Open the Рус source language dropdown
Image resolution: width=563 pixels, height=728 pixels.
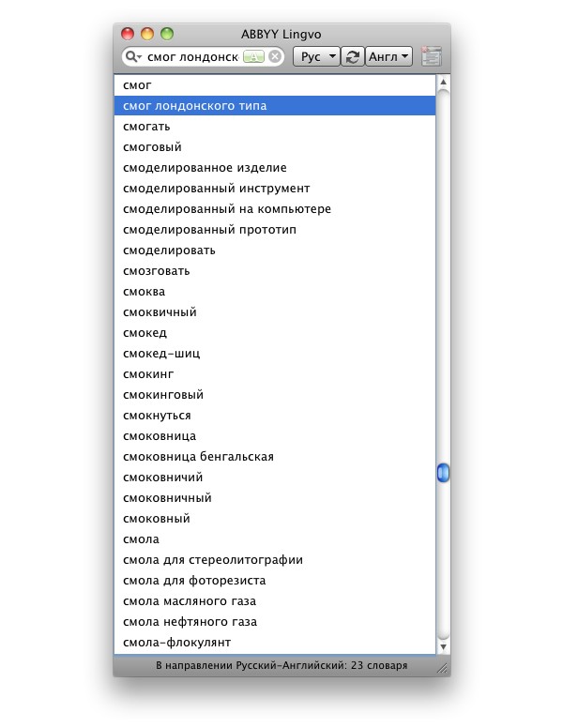(316, 57)
